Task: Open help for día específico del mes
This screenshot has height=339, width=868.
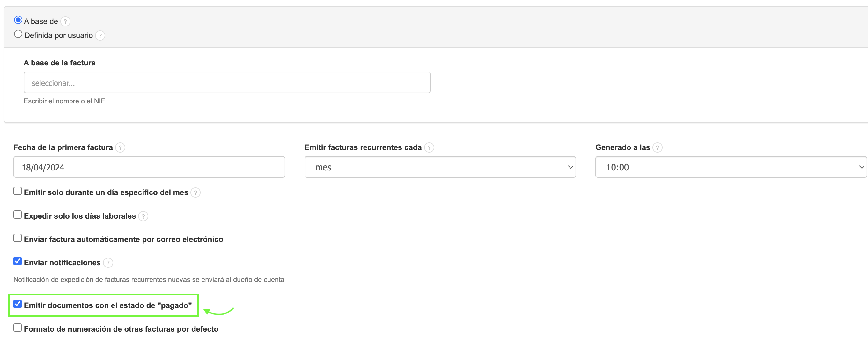Action: click(195, 192)
